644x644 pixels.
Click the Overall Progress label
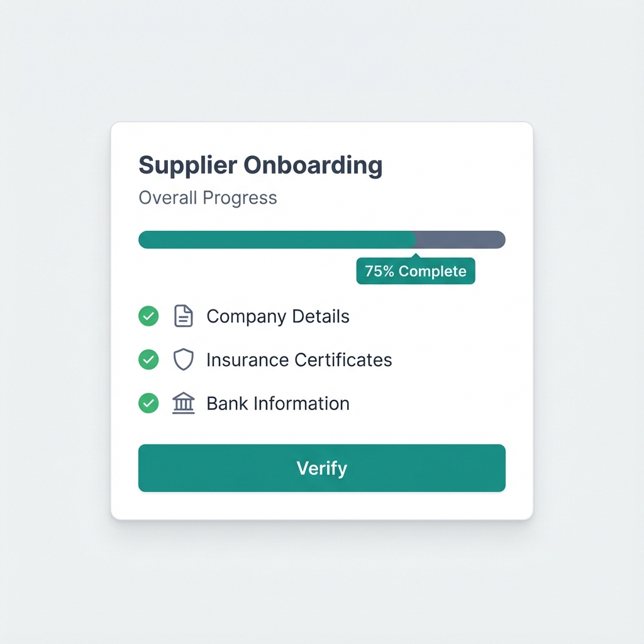point(208,197)
